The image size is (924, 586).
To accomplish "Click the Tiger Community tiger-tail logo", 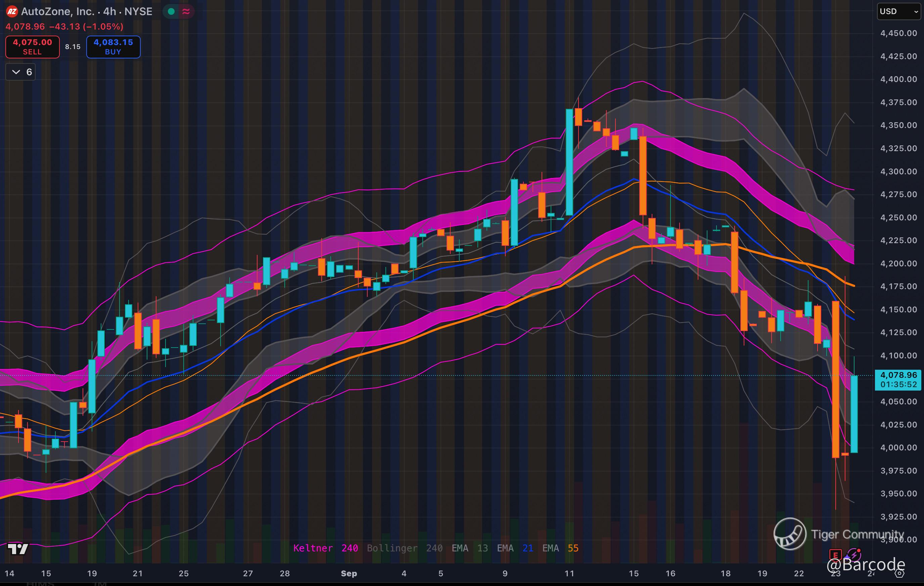I will pos(789,534).
